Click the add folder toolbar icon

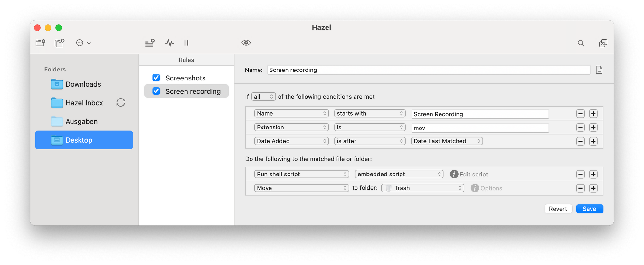point(41,43)
